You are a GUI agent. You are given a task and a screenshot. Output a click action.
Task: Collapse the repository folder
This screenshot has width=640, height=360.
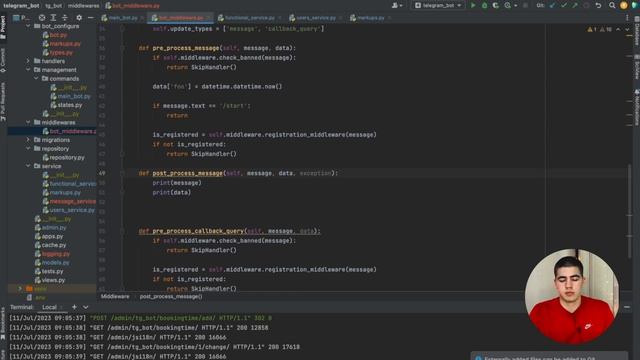pyautogui.click(x=28, y=149)
